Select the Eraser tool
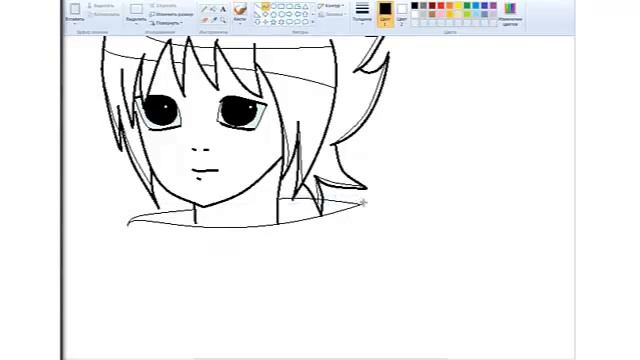 (x=204, y=20)
